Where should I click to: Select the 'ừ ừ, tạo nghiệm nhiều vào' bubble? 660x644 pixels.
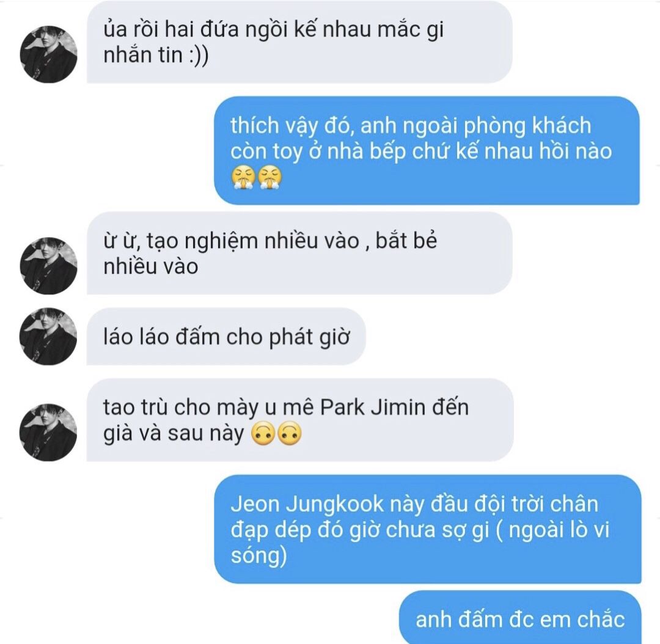299,253
